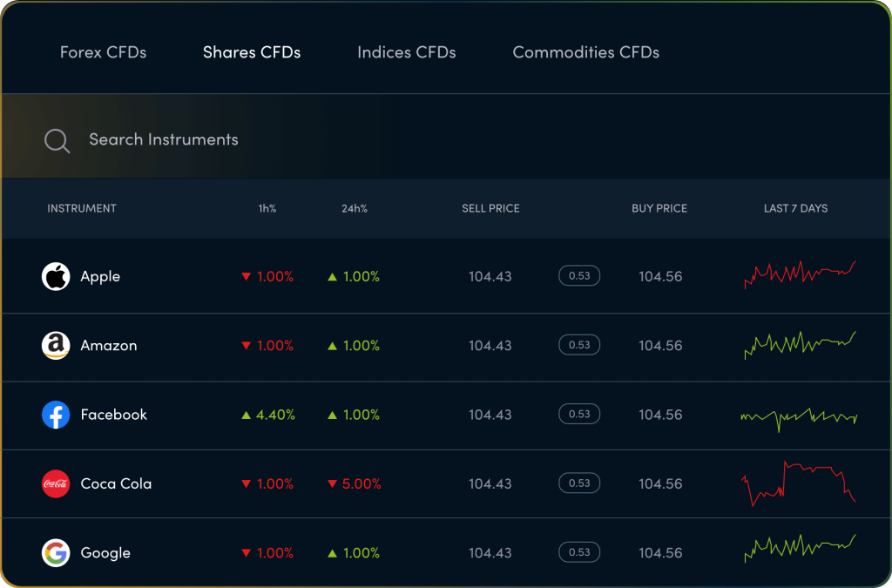Screen dimensions: 892x588
Task: Sort by the 24h% column header
Action: point(355,208)
